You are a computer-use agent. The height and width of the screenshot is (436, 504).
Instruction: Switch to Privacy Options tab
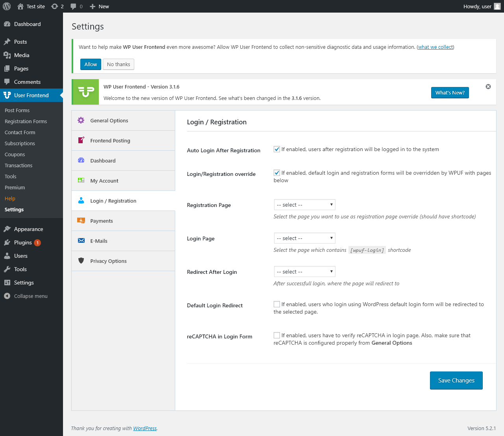(x=123, y=261)
